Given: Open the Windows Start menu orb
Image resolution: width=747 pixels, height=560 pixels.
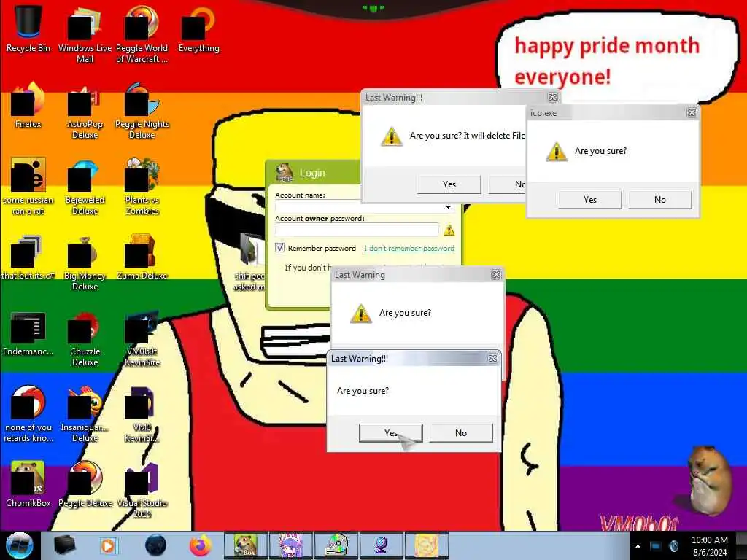Looking at the screenshot, I should pos(19,545).
